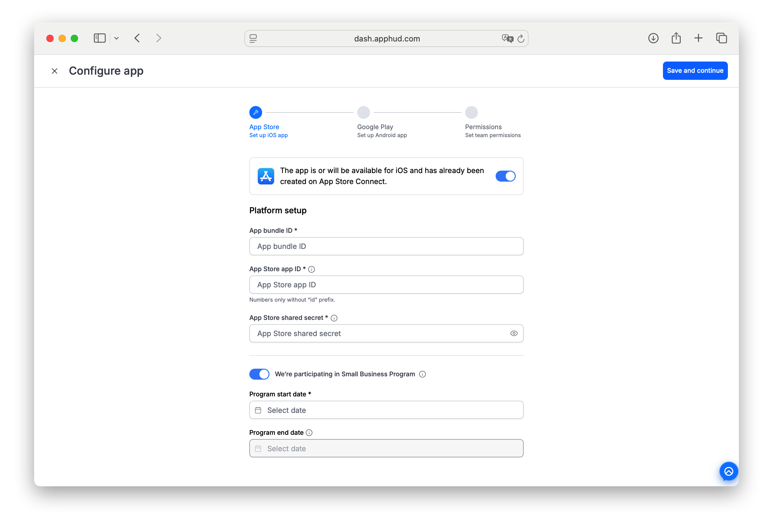Close the Safari window with red button
This screenshot has height=532, width=773.
pos(50,38)
